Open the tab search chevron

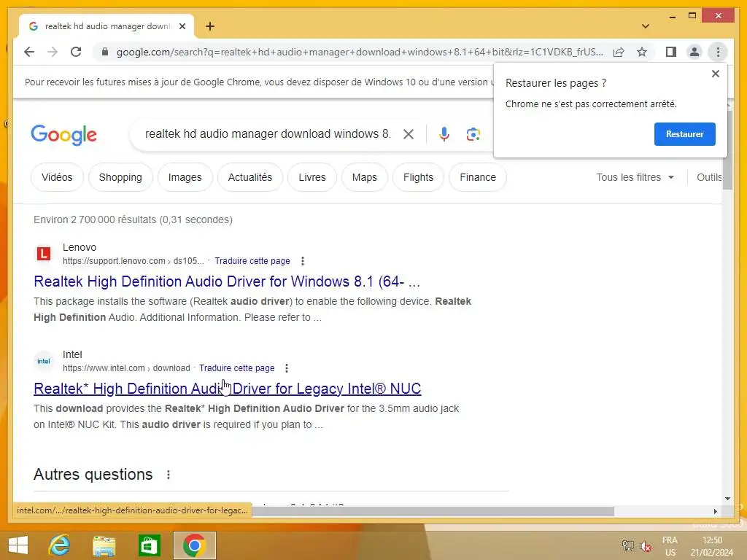(645, 26)
